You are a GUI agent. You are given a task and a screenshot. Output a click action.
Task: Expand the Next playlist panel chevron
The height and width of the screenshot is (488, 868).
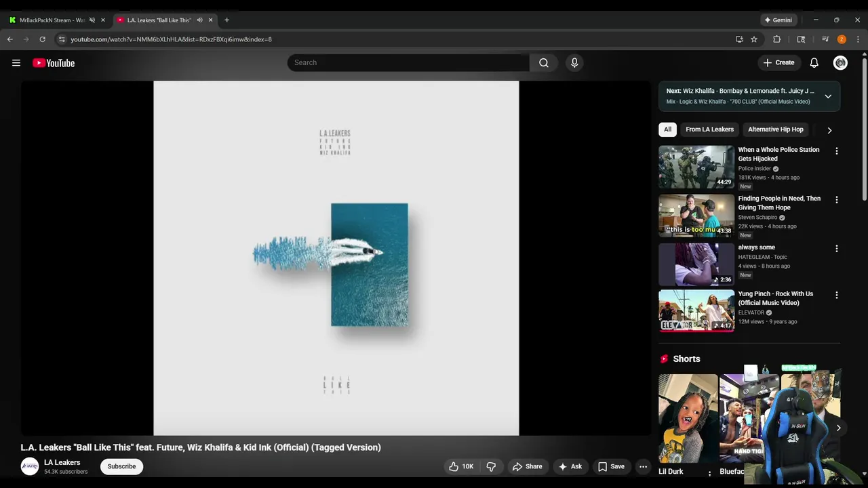coord(828,96)
